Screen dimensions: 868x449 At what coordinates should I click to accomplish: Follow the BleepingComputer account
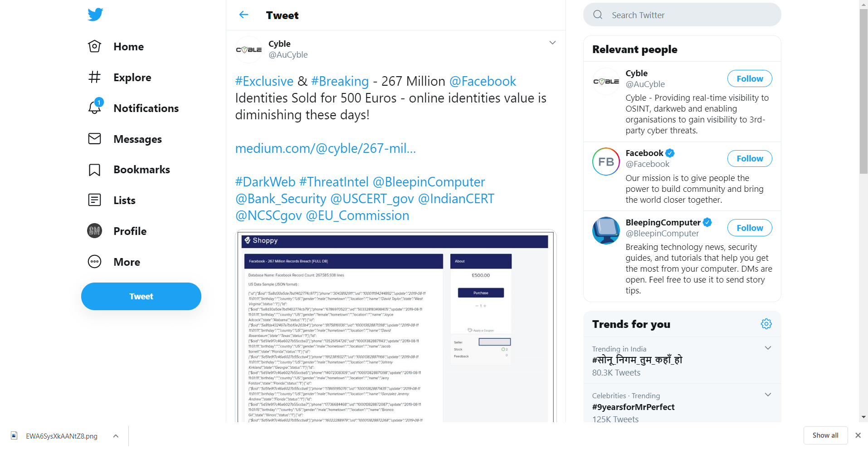point(749,228)
